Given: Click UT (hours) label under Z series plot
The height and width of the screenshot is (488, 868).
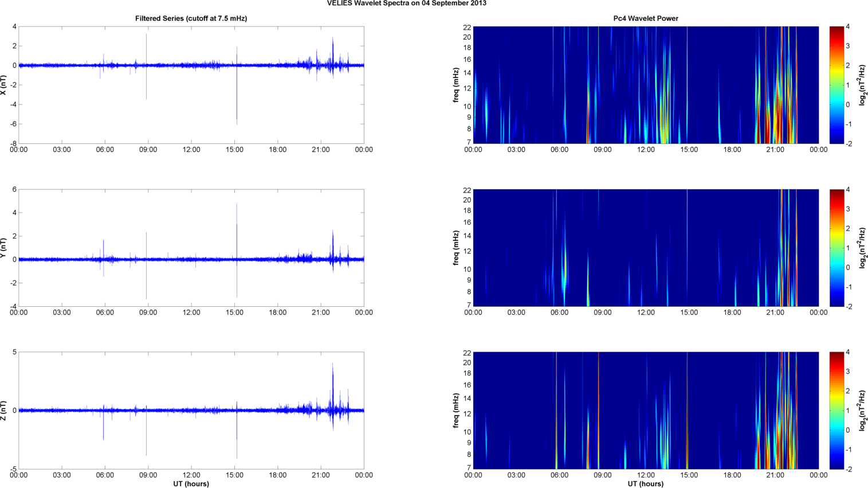Looking at the screenshot, I should click(191, 484).
